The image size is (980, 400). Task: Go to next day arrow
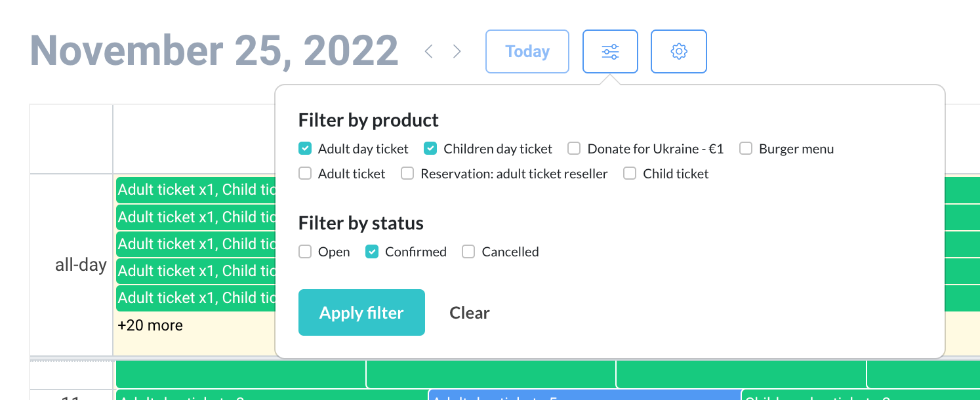pos(457,51)
